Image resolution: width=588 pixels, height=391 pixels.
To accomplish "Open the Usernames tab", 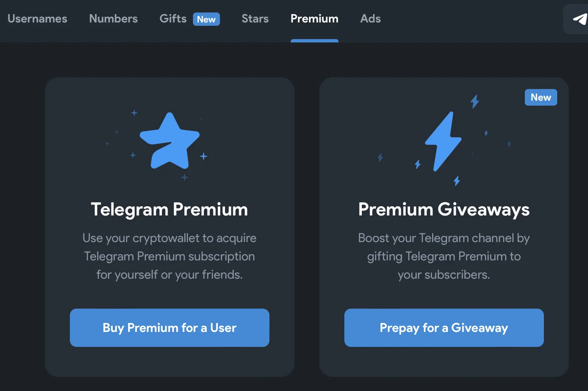I will pyautogui.click(x=37, y=19).
